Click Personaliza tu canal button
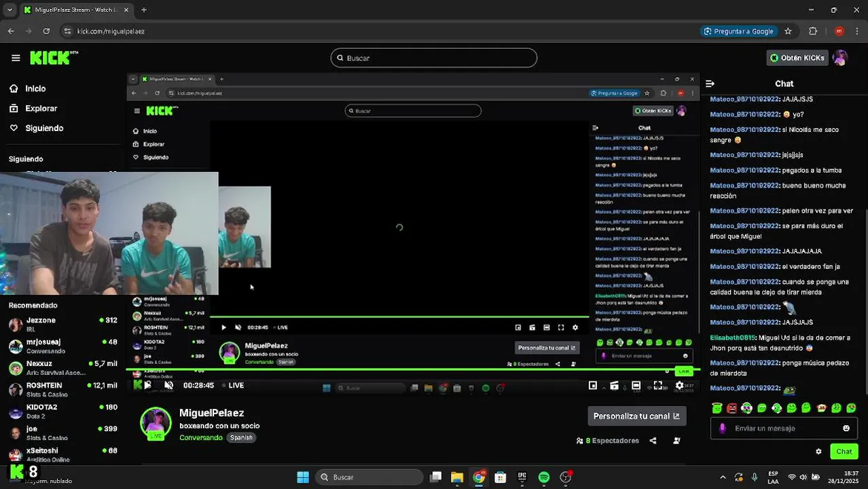Image resolution: width=868 pixels, height=489 pixels. click(x=636, y=416)
